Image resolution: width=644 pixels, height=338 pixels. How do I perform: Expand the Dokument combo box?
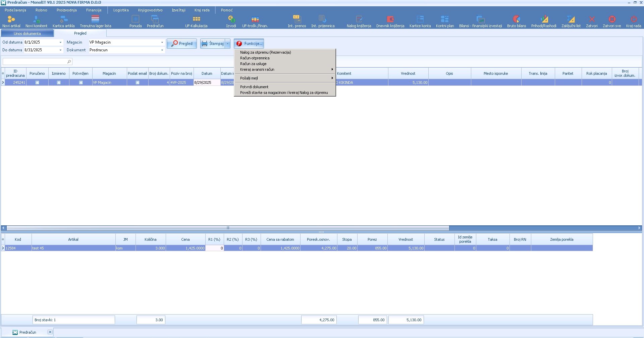click(162, 50)
